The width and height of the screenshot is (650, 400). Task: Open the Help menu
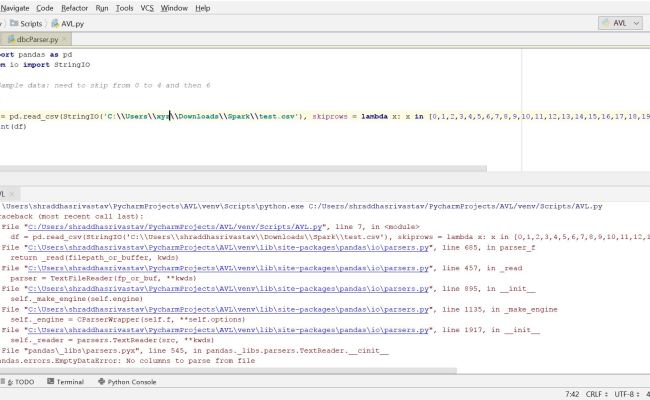203,8
